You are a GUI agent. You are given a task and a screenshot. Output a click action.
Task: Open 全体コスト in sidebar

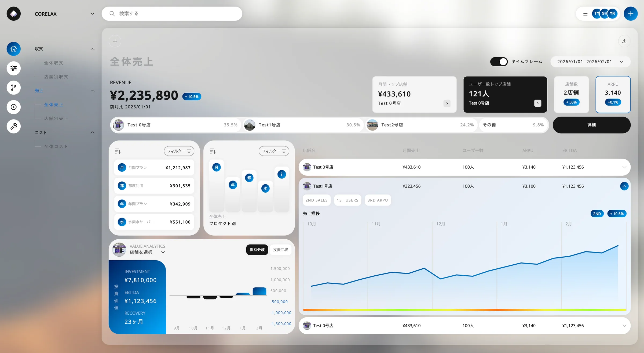coord(56,147)
